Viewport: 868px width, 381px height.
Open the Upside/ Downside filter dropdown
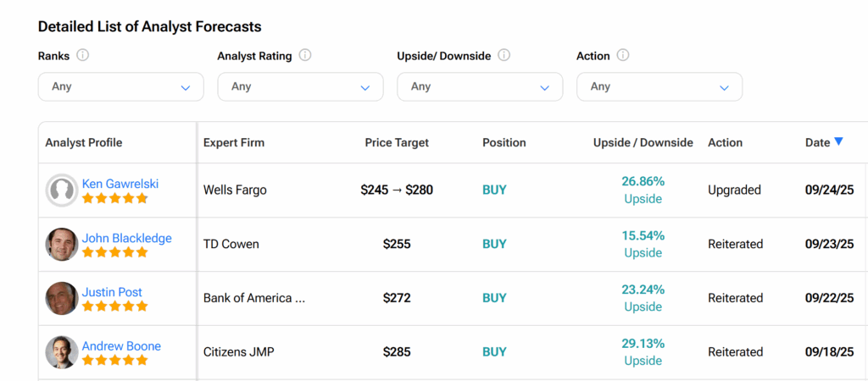tap(480, 86)
